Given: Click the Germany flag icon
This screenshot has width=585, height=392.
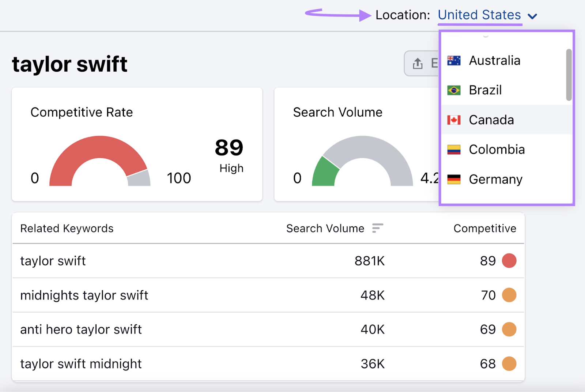Looking at the screenshot, I should tap(454, 179).
